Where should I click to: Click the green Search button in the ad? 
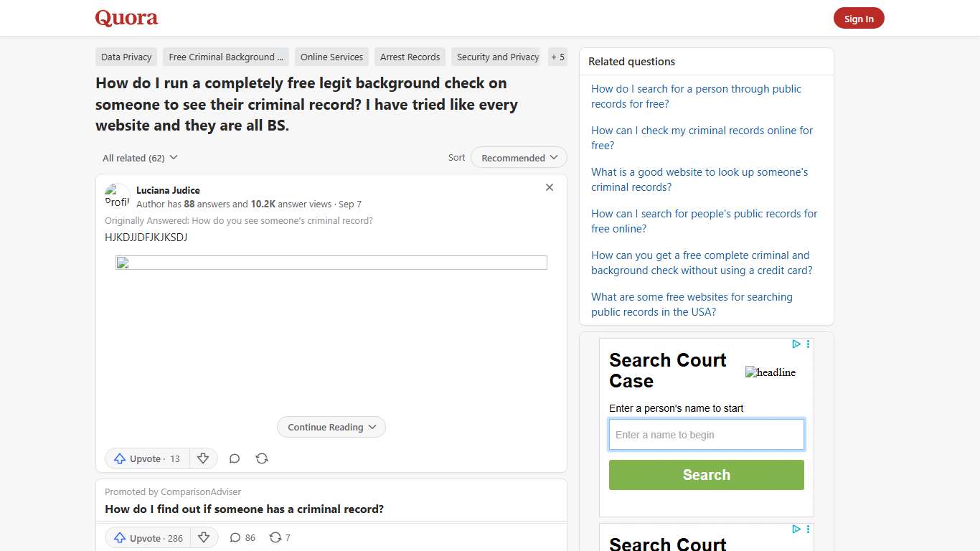click(x=706, y=474)
